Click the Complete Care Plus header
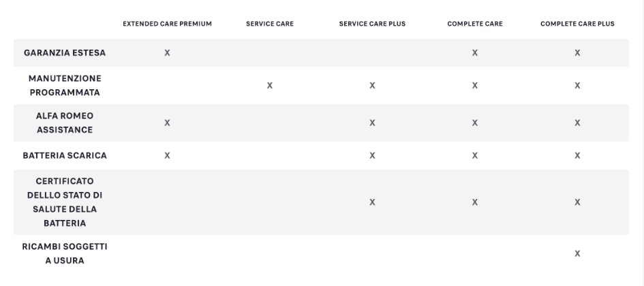 click(577, 24)
